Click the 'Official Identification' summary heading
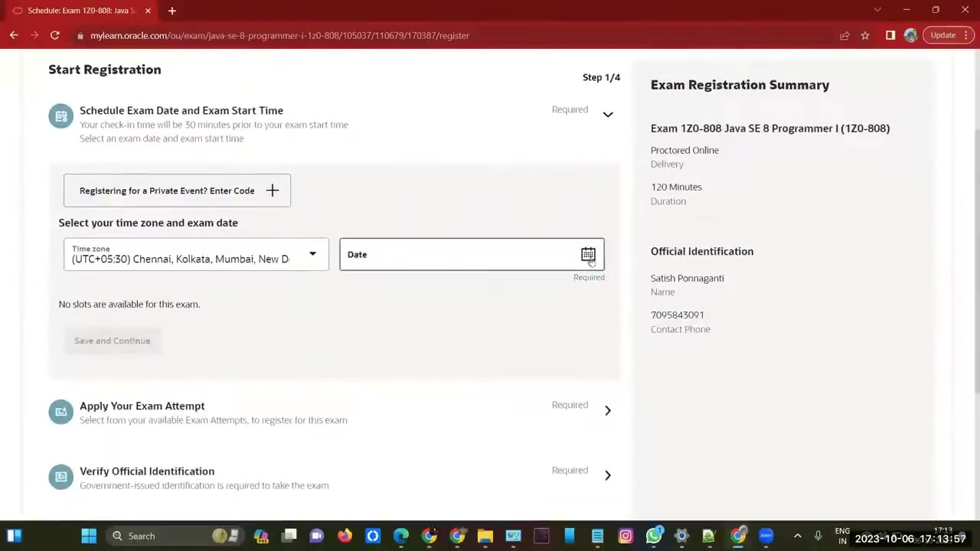 click(x=702, y=251)
